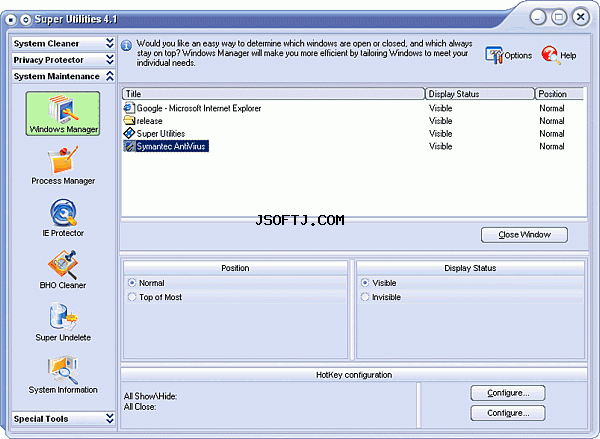Screen dimensions: 600x439
Task: Configure the All Show\Hide hotkey
Action: click(508, 393)
